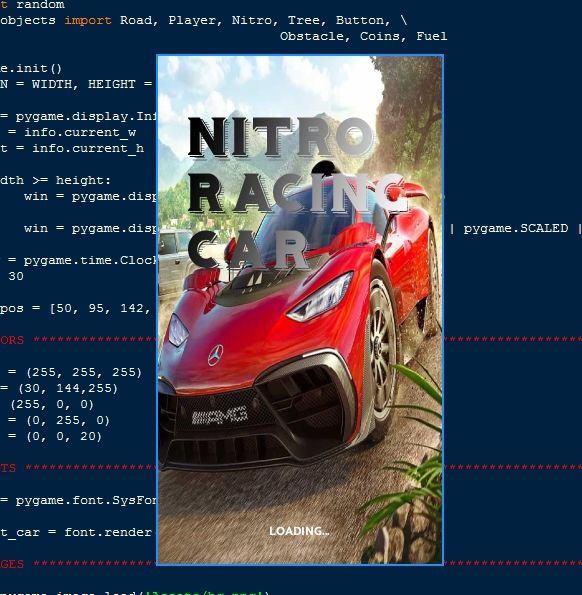582x595 pixels.
Task: Click the 't_car = font.render' code line
Action: [76, 532]
